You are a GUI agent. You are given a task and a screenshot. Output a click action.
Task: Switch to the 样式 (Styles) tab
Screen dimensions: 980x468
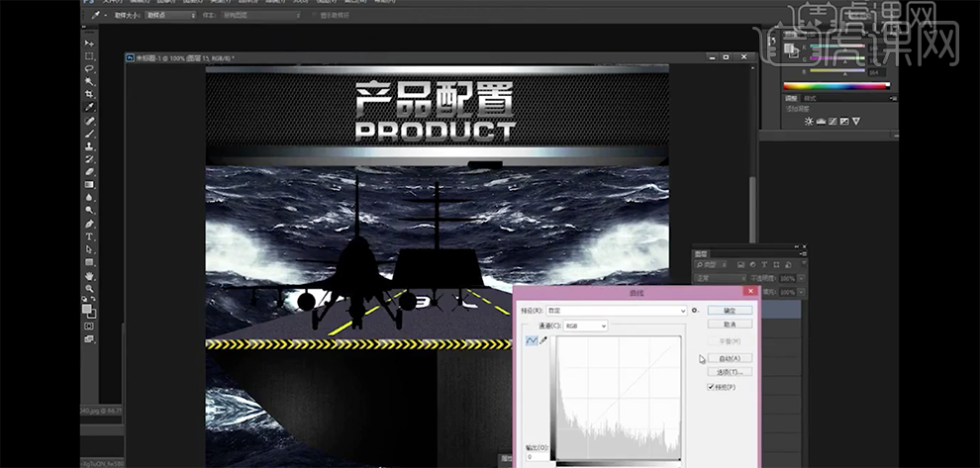pyautogui.click(x=811, y=99)
